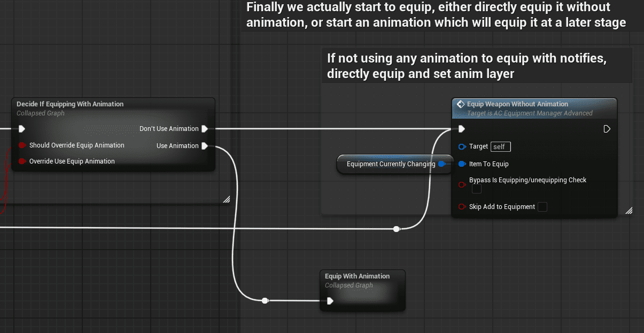This screenshot has height=333, width=644.
Task: Click the Target input pin
Action: click(462, 146)
